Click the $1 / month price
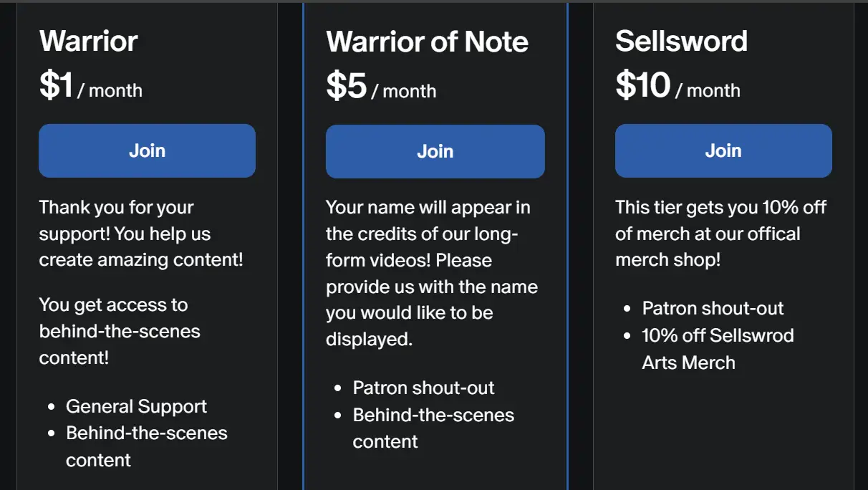868x490 pixels. pos(91,87)
